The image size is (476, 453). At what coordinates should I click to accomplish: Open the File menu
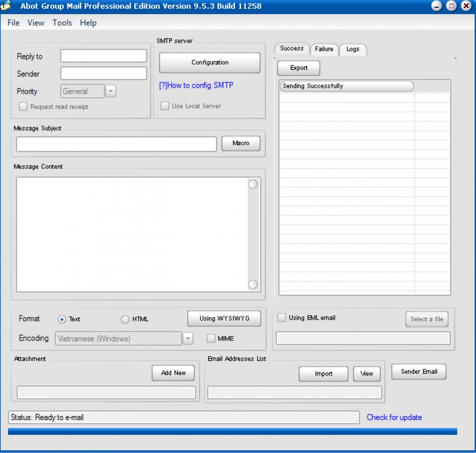pos(14,23)
